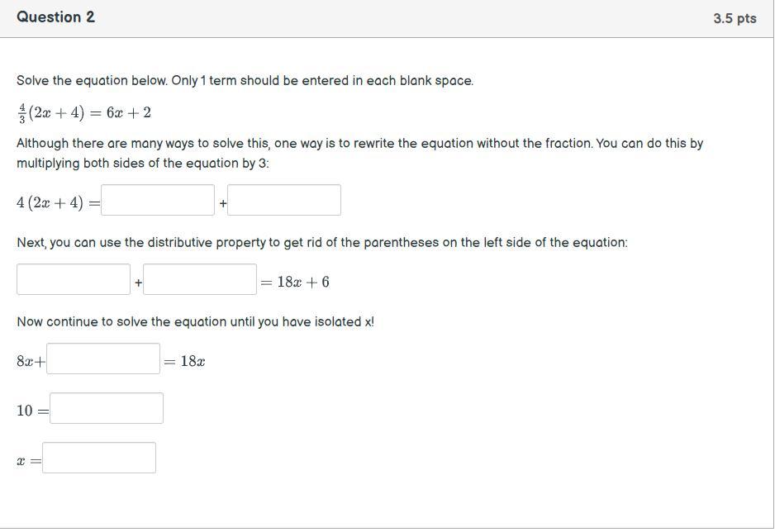Click the 'Solve the equation below' instruction
Screen dimensions: 775x532
click(x=245, y=80)
